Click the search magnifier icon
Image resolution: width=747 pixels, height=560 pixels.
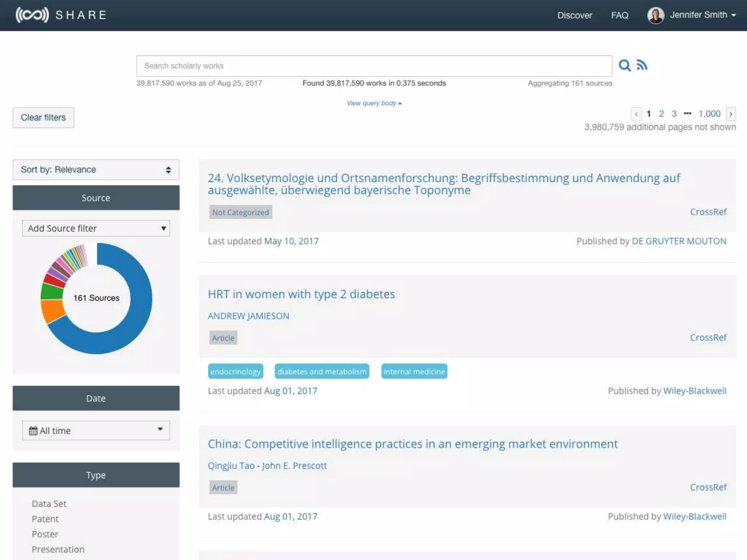click(x=624, y=66)
